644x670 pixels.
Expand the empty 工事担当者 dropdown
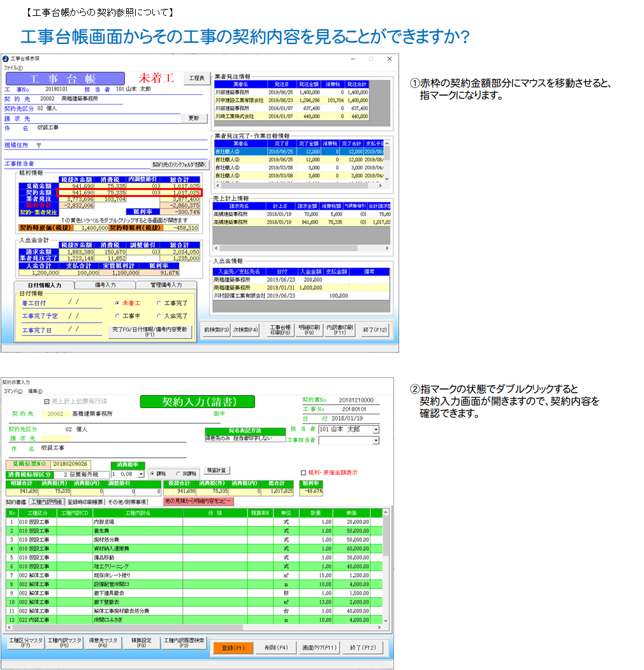376,440
